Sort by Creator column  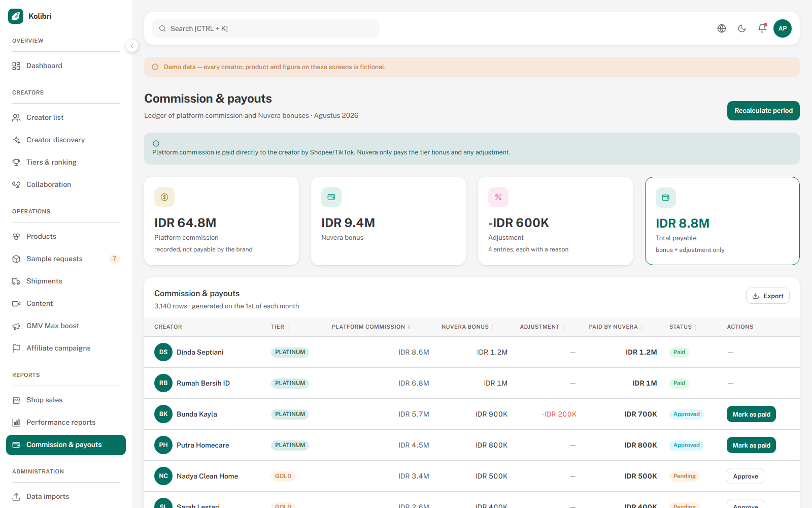click(x=171, y=327)
